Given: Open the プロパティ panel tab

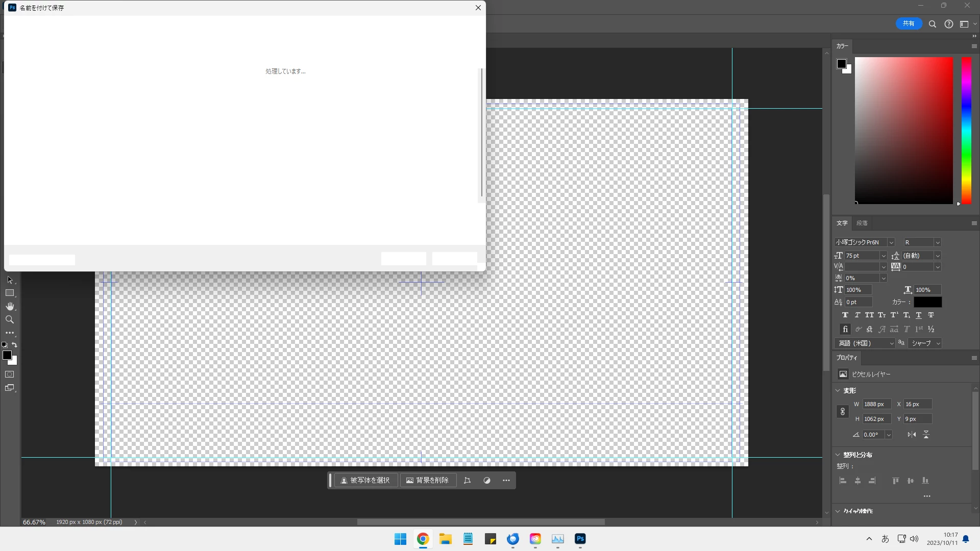Looking at the screenshot, I should pyautogui.click(x=847, y=358).
